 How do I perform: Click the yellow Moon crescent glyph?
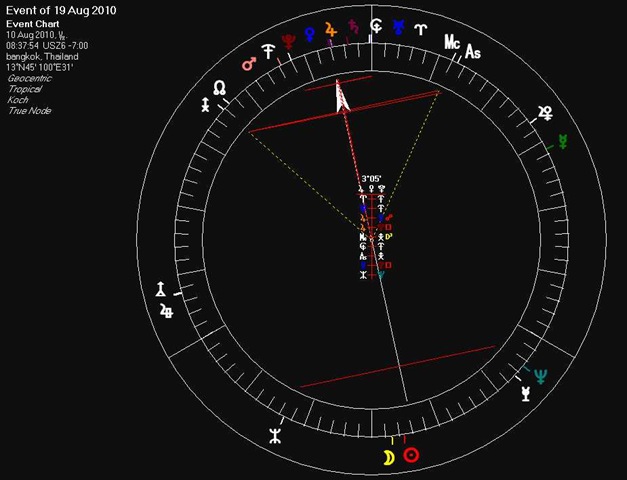click(x=389, y=458)
